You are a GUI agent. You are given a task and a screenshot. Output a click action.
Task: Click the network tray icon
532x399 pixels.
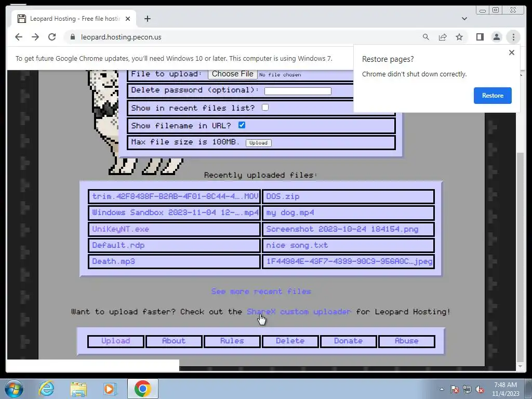(467, 389)
